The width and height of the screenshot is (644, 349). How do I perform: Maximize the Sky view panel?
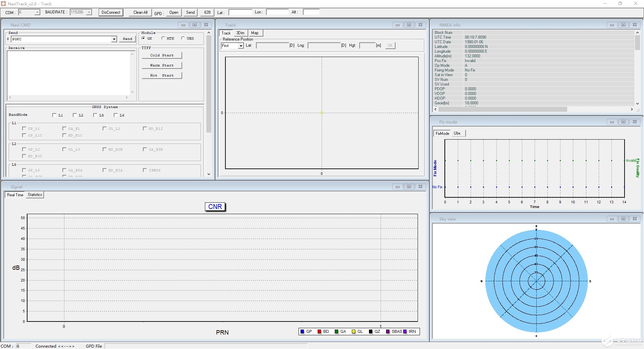[x=623, y=219]
